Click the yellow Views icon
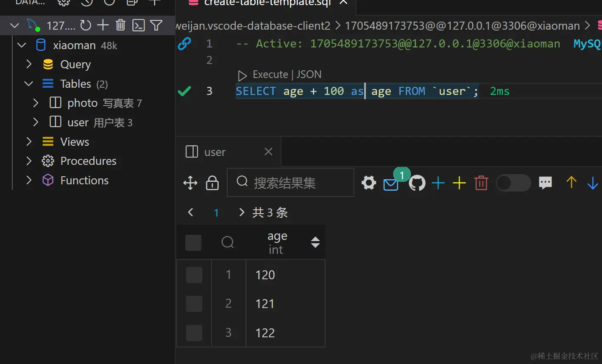The width and height of the screenshot is (602, 364). [x=48, y=142]
